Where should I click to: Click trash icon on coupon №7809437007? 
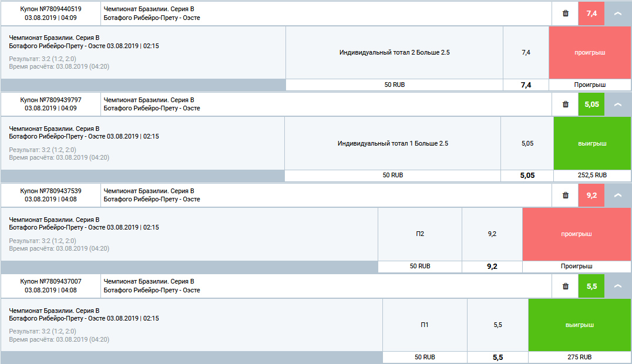(x=565, y=287)
